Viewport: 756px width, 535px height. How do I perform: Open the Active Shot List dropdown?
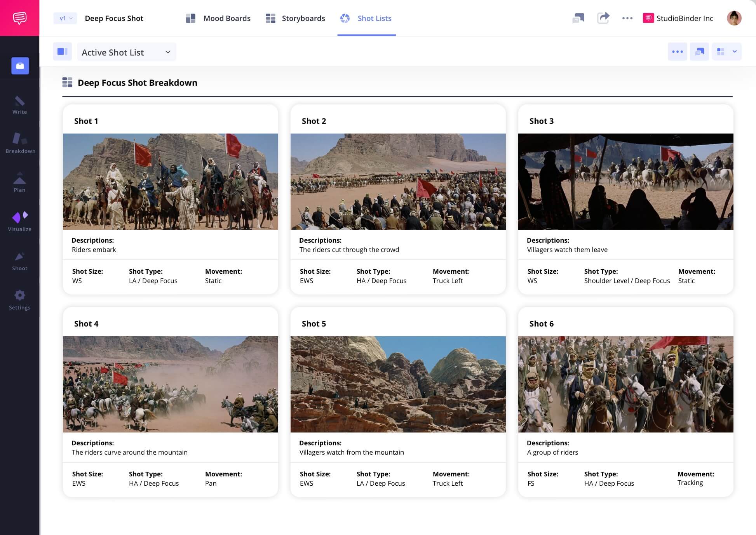click(x=126, y=52)
